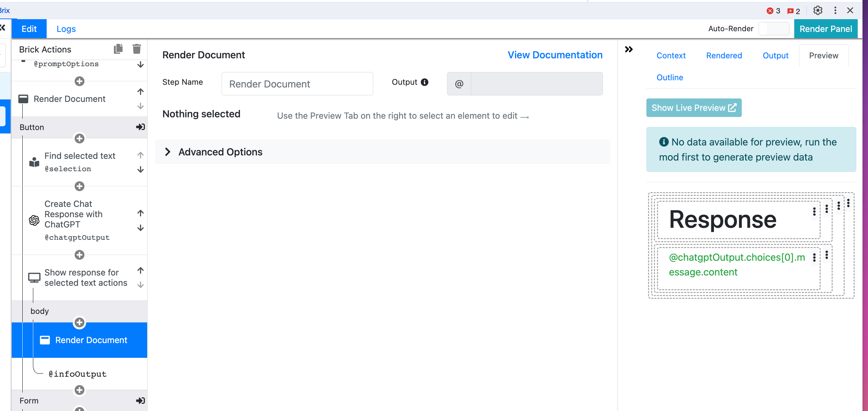Click the trash delete brick icon
868x411 pixels.
(137, 49)
